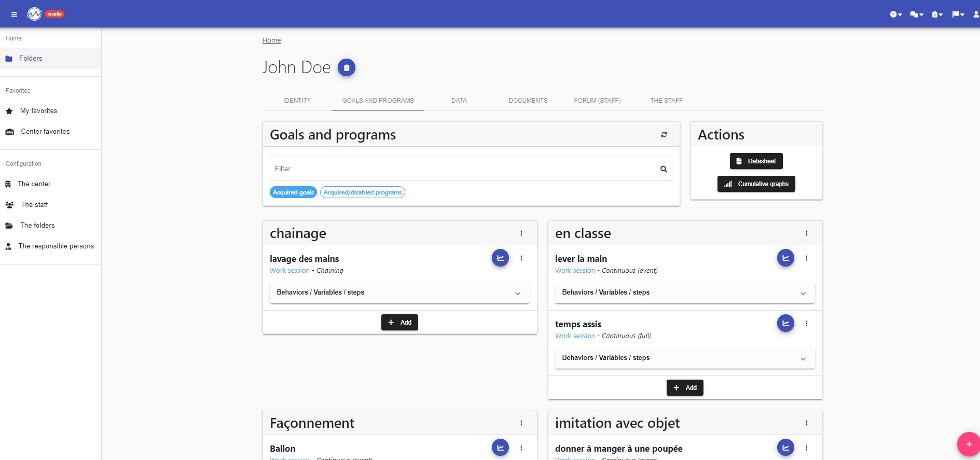
Task: Select the GOALS AND PROGRAMS tab
Action: coord(378,101)
